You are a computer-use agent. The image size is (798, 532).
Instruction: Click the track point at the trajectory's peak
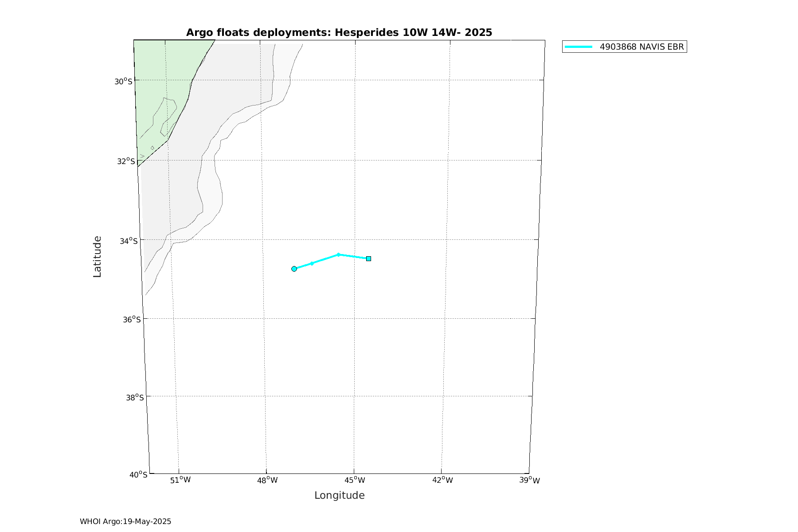[x=338, y=254]
